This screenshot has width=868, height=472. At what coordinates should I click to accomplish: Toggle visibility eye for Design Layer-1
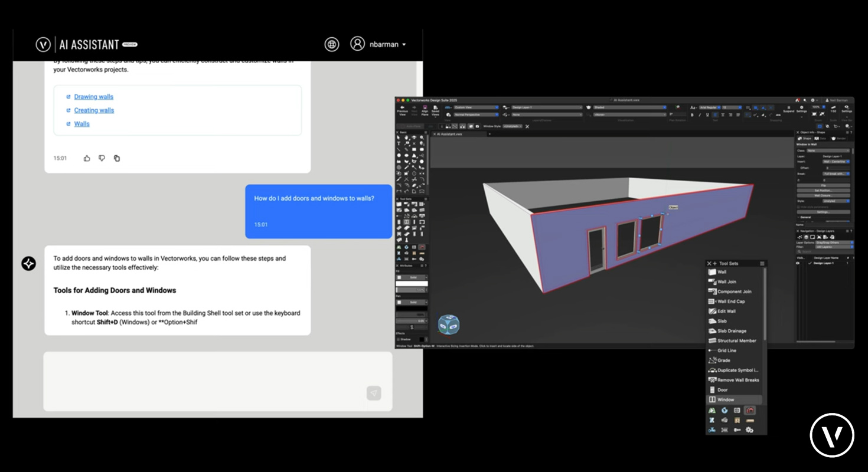tap(798, 263)
